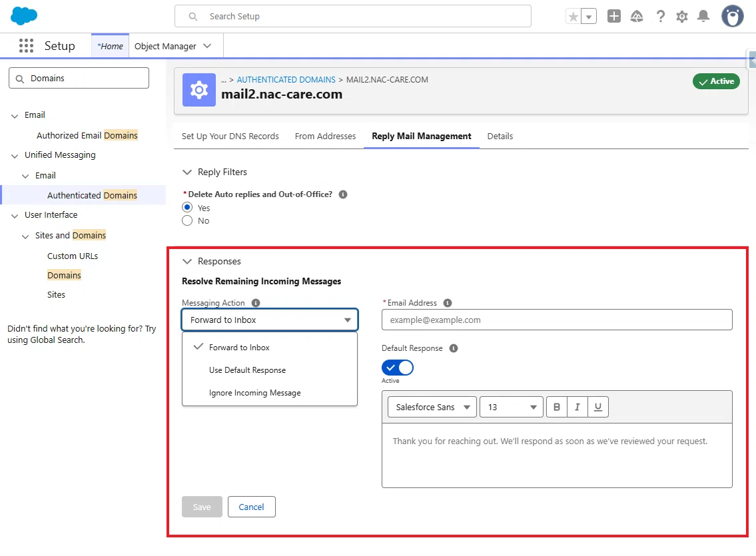Open the Details tab

coord(500,137)
